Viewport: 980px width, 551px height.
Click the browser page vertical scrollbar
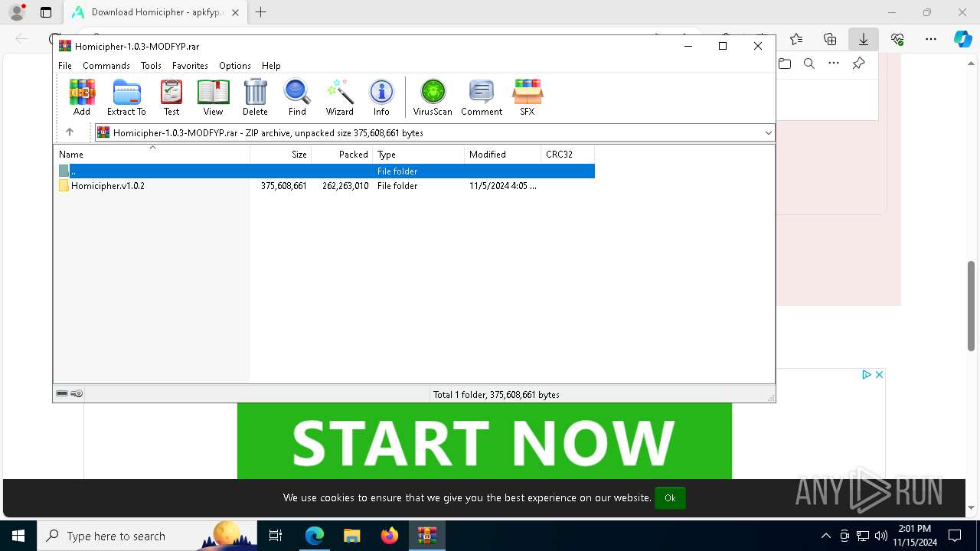tap(972, 306)
